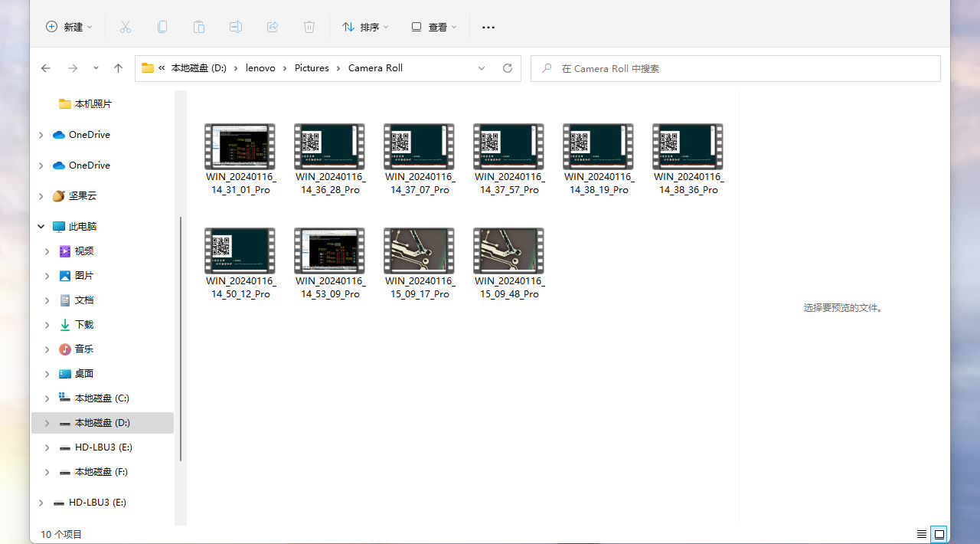
Task: Click 本地磁盘 (D:) breadcrumb in address bar
Action: [199, 68]
